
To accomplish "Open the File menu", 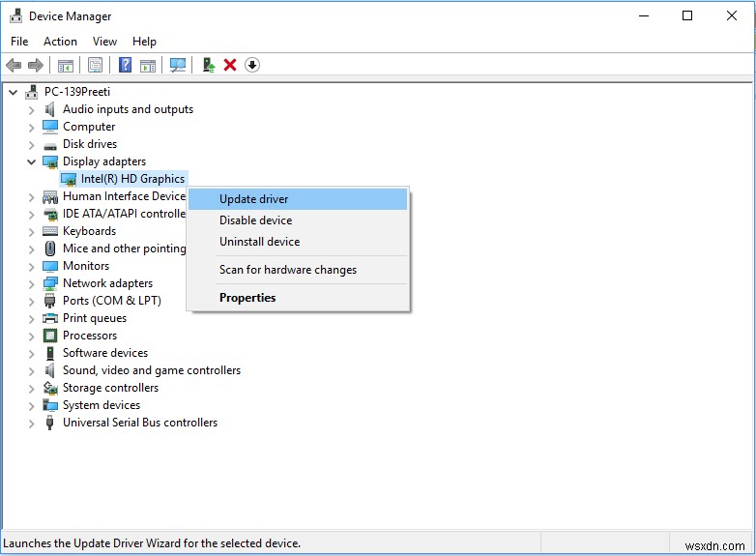I will coord(19,42).
